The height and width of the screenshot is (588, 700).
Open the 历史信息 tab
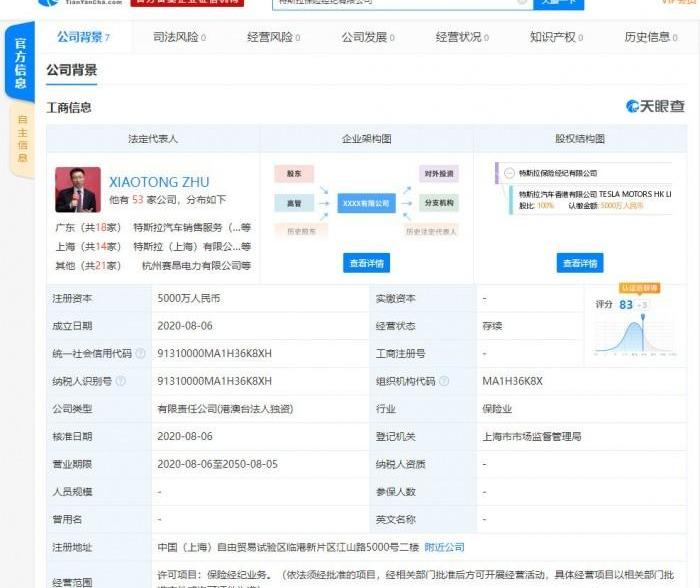click(650, 37)
